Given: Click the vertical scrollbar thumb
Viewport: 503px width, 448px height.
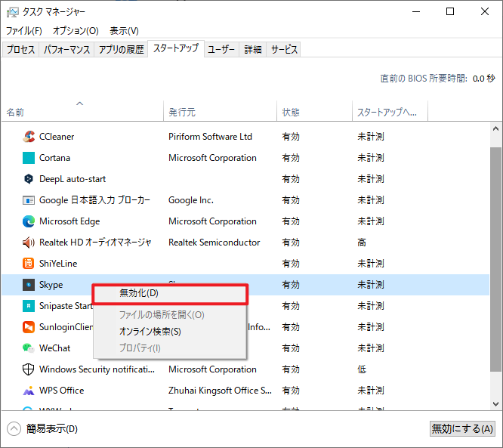Looking at the screenshot, I should coord(495,259).
